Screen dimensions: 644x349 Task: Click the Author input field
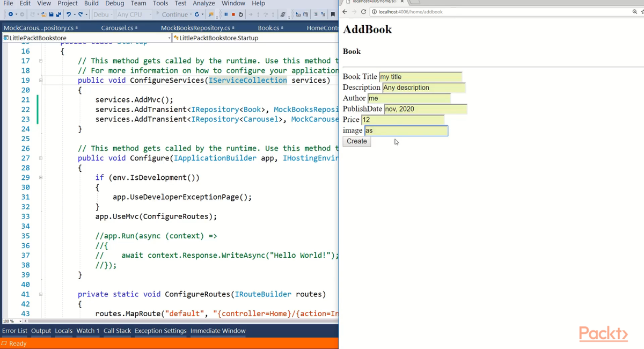pos(409,98)
